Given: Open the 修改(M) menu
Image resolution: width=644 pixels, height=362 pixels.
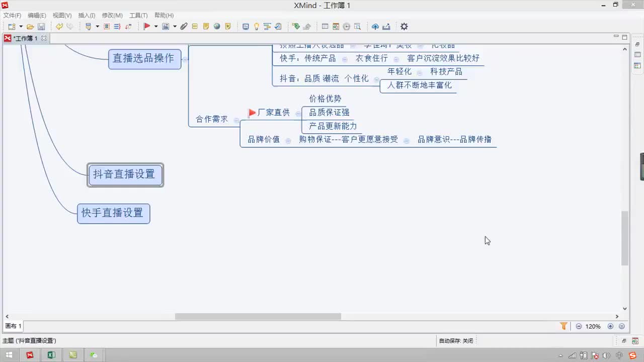Looking at the screenshot, I should (x=112, y=16).
